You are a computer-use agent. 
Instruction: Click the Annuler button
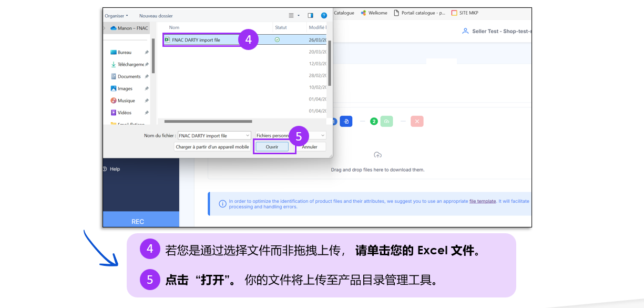pos(310,147)
